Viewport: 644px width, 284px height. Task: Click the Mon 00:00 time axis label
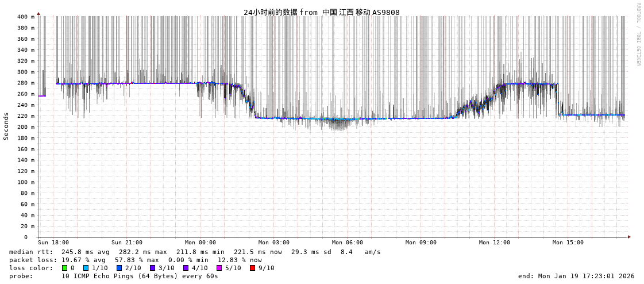[200, 243]
